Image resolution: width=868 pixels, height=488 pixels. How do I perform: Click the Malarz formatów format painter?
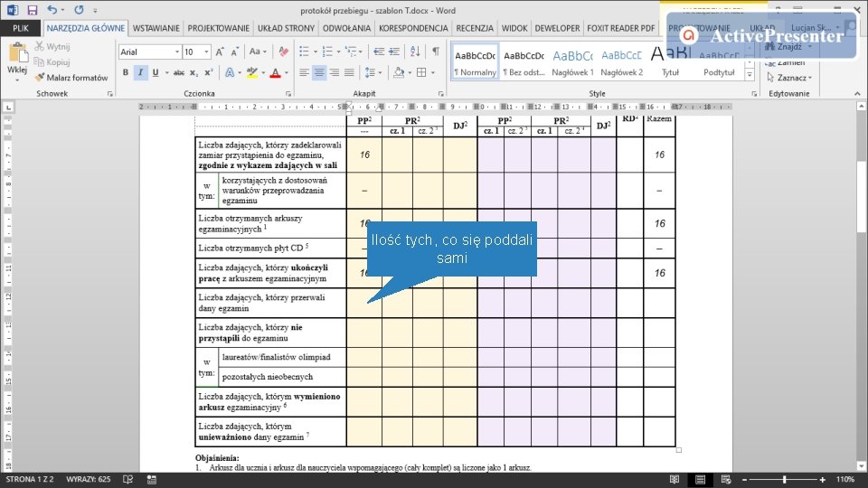71,78
